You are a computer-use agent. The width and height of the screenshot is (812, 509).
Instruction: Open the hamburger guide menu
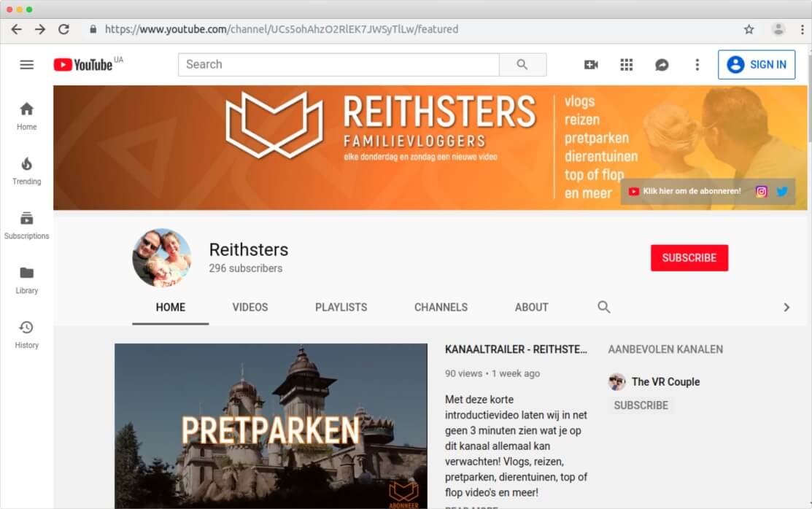[x=26, y=65]
